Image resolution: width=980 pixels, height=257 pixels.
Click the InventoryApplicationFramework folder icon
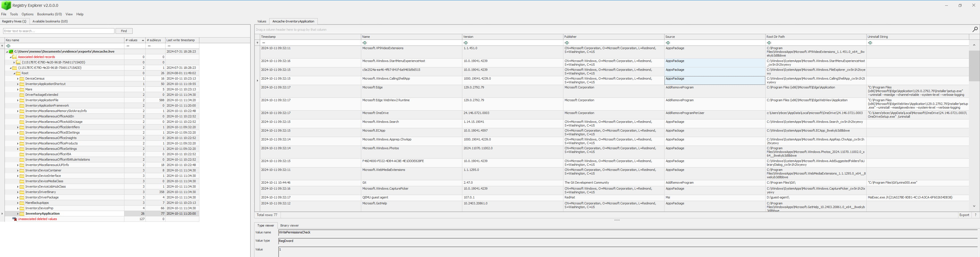pyautogui.click(x=22, y=105)
